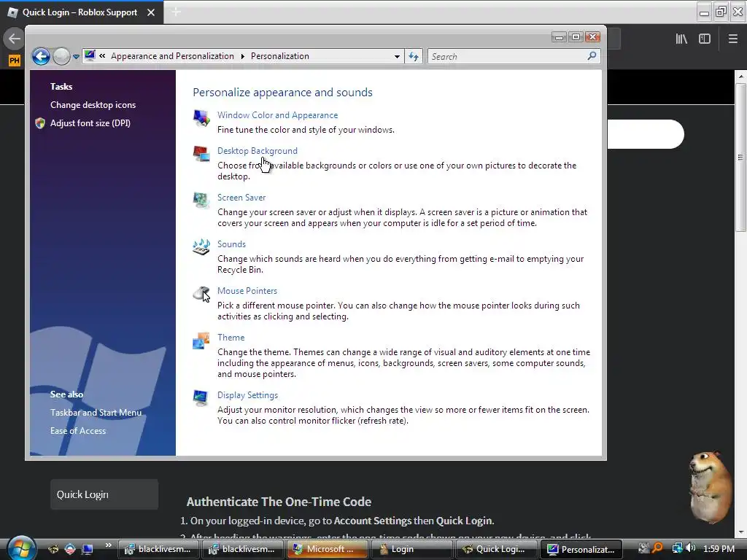
Task: Open the address bar history dropdown
Action: pos(397,56)
